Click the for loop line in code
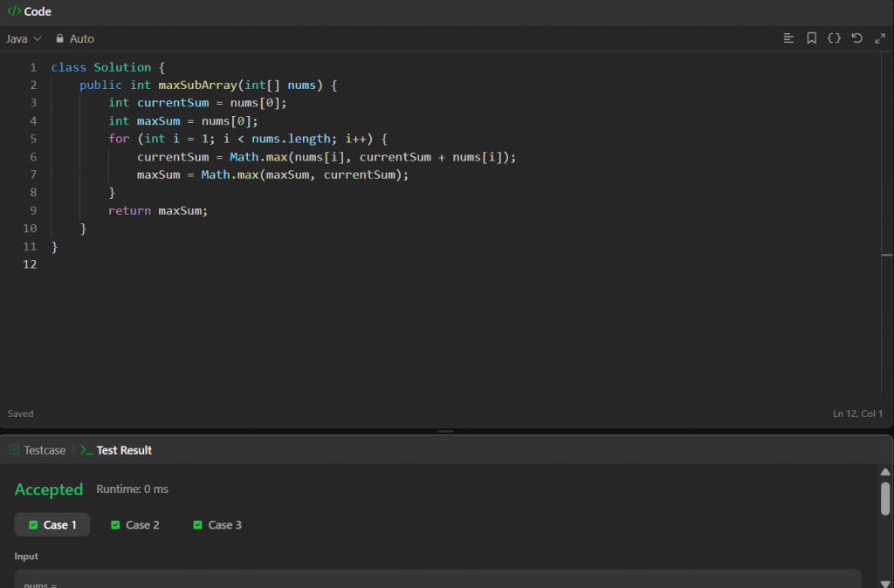 [x=247, y=139]
